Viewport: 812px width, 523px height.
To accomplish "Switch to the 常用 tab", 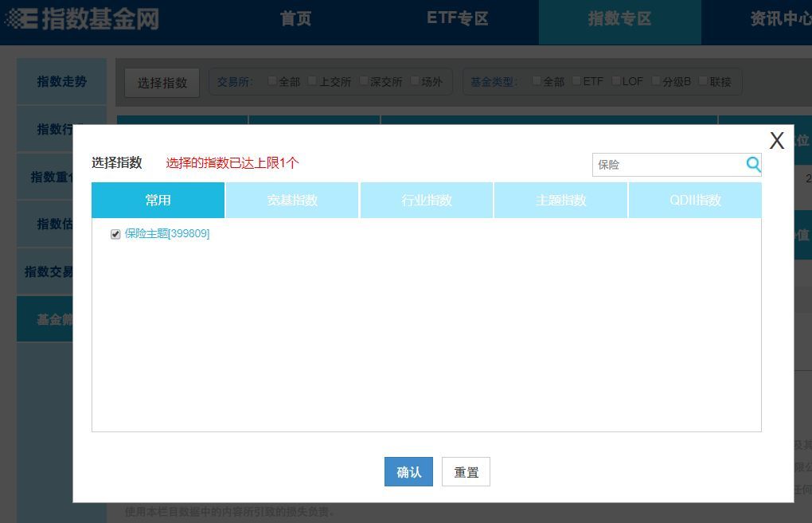I will tap(158, 200).
